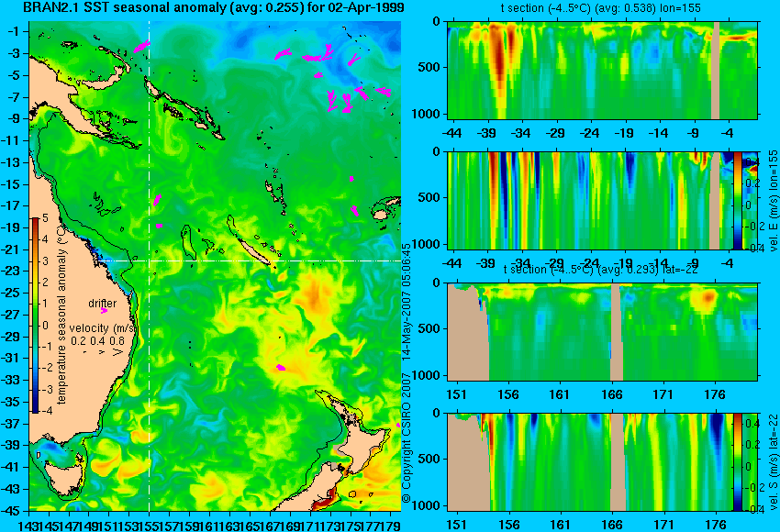Click the 'drifter' legend label

pos(103,303)
